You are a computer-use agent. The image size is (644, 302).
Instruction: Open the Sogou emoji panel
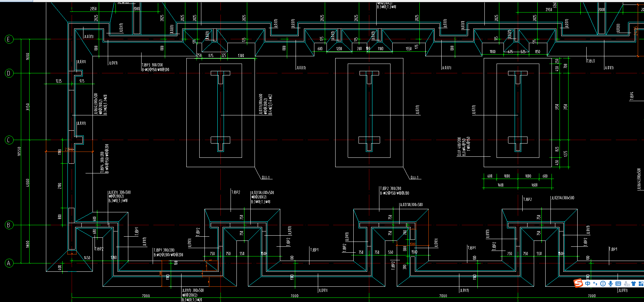(603, 284)
